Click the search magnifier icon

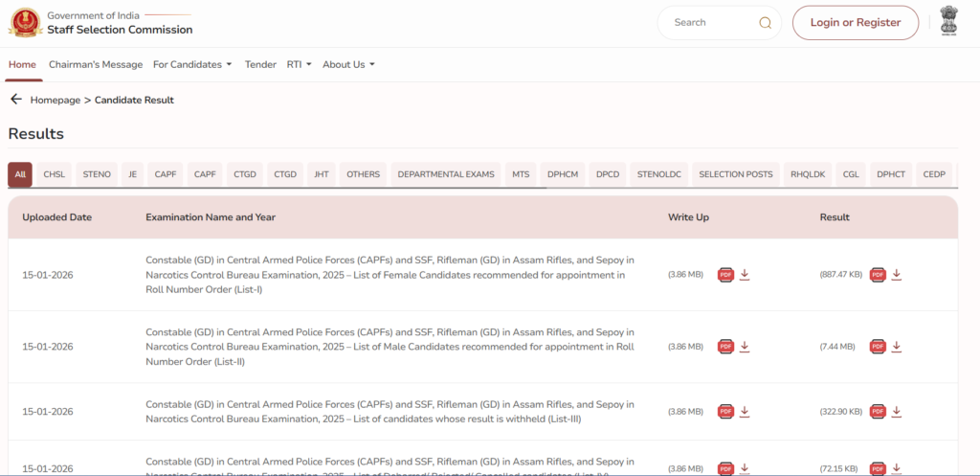[x=765, y=23]
